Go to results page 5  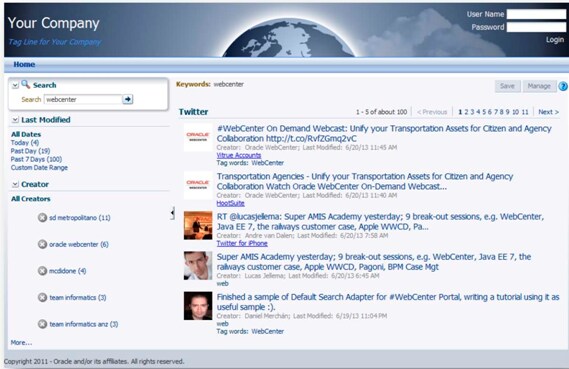coord(484,112)
